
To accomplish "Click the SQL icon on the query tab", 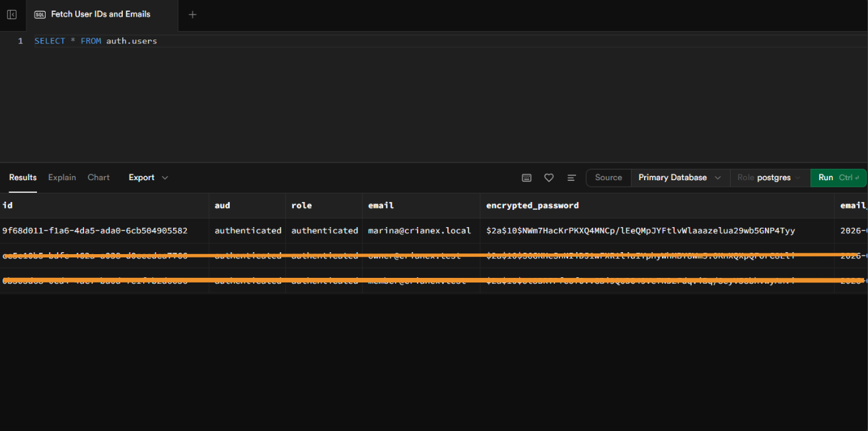I will (40, 15).
